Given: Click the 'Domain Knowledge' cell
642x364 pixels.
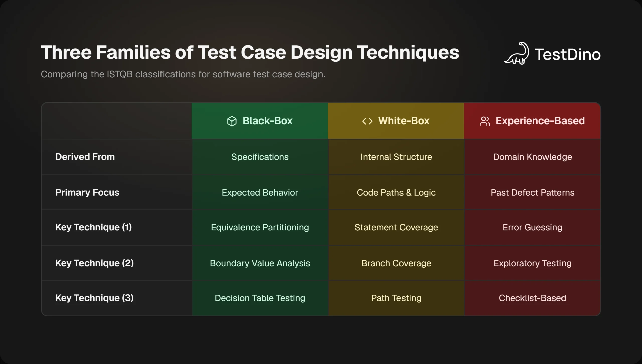Looking at the screenshot, I should pos(532,157).
